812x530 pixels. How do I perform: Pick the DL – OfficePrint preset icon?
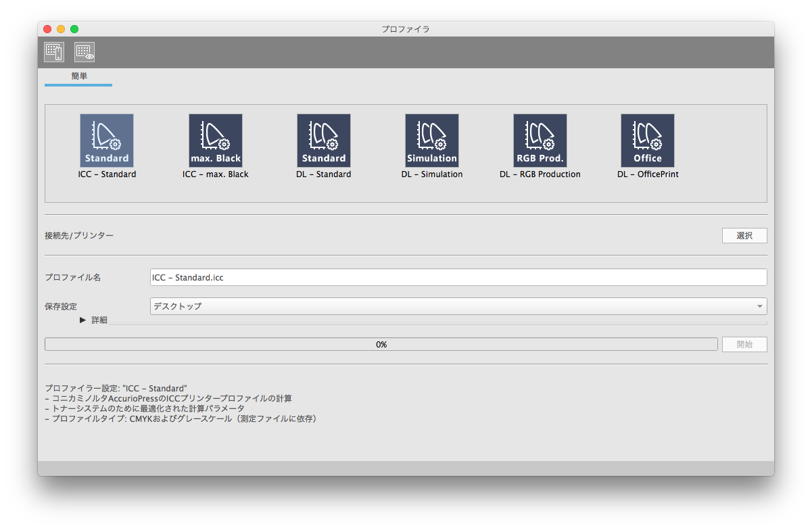[648, 141]
